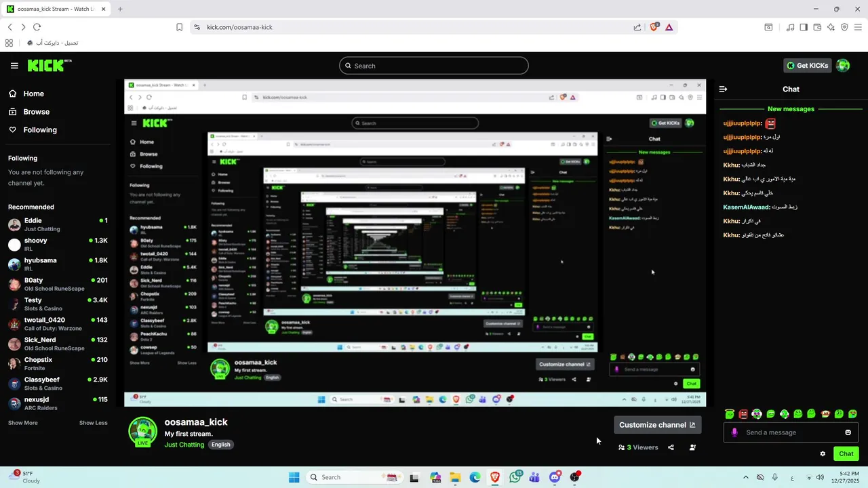Click the green Chat send button
Screen dimensions: 868x488
coord(846,454)
